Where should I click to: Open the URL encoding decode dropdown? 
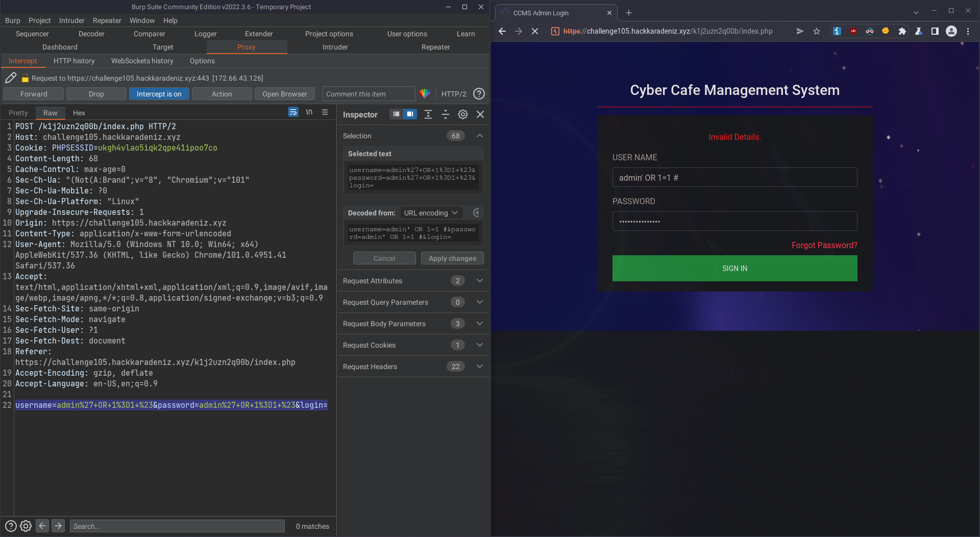click(431, 213)
